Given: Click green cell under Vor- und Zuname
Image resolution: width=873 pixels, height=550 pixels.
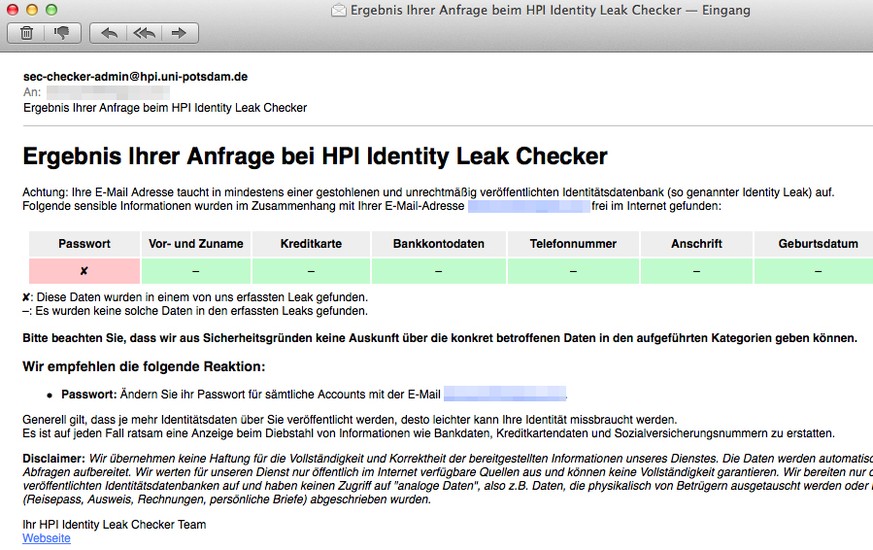Looking at the screenshot, I should click(196, 271).
